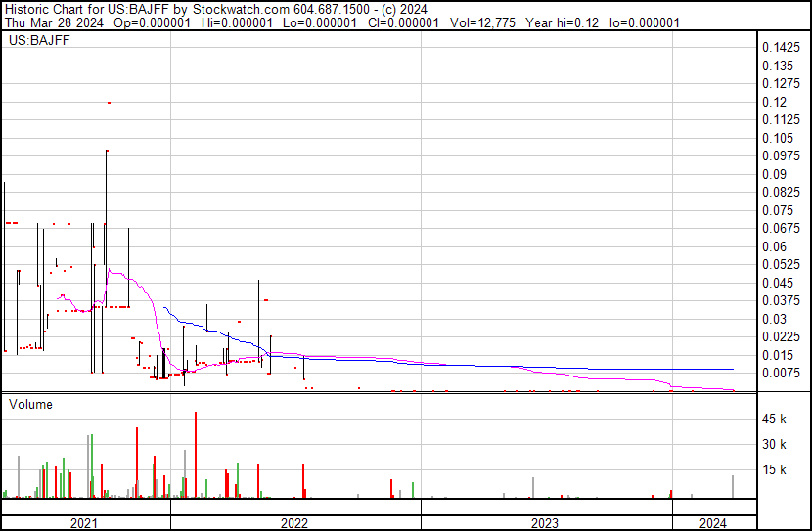The width and height of the screenshot is (812, 531).
Task: Jump to the 2024 year label
Action: point(713,523)
